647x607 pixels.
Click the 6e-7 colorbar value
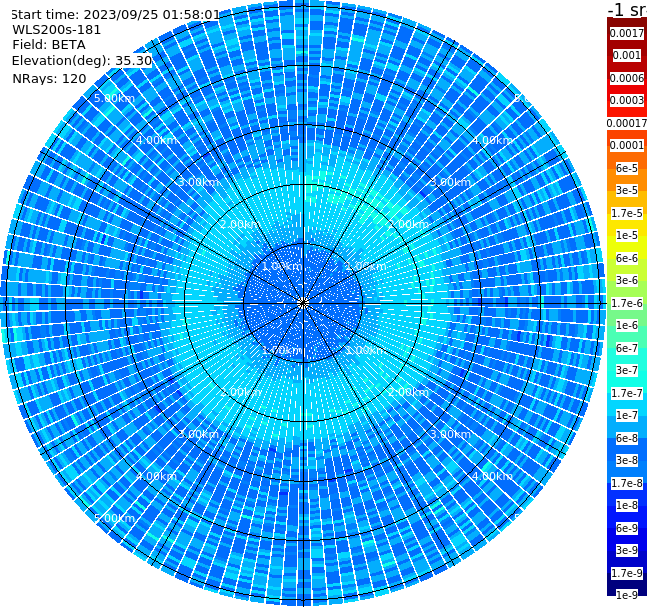(627, 348)
